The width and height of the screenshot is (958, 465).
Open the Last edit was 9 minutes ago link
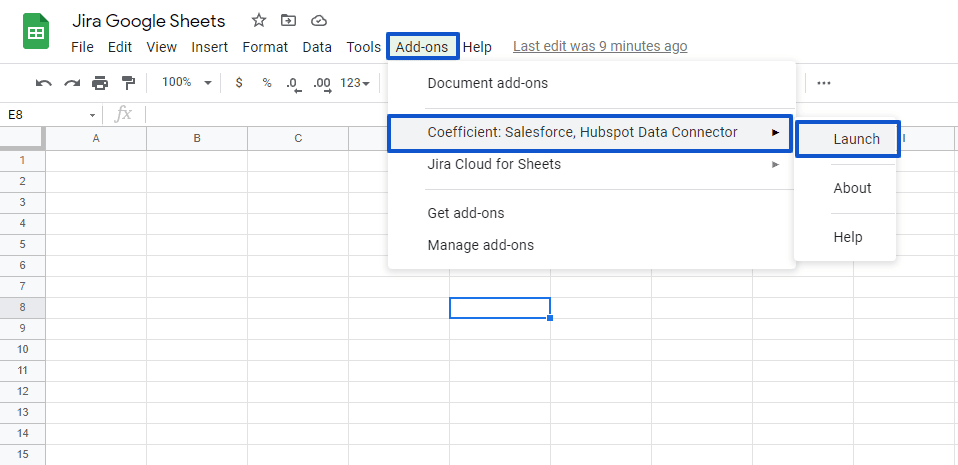(600, 46)
